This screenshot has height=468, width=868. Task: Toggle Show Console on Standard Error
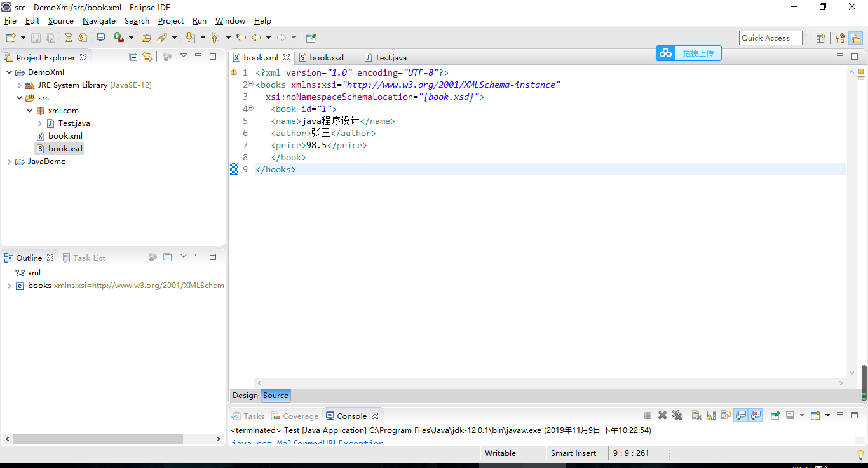[x=756, y=415]
